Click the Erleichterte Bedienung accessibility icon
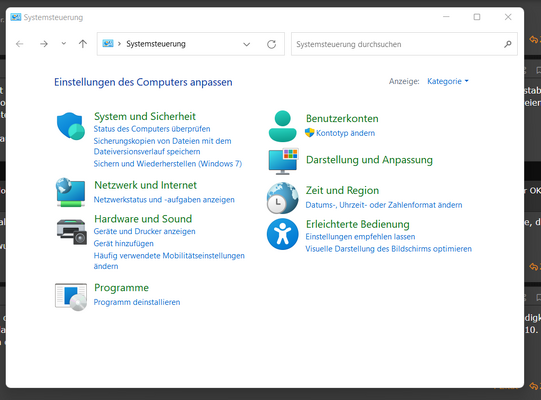The width and height of the screenshot is (541, 400). point(283,234)
